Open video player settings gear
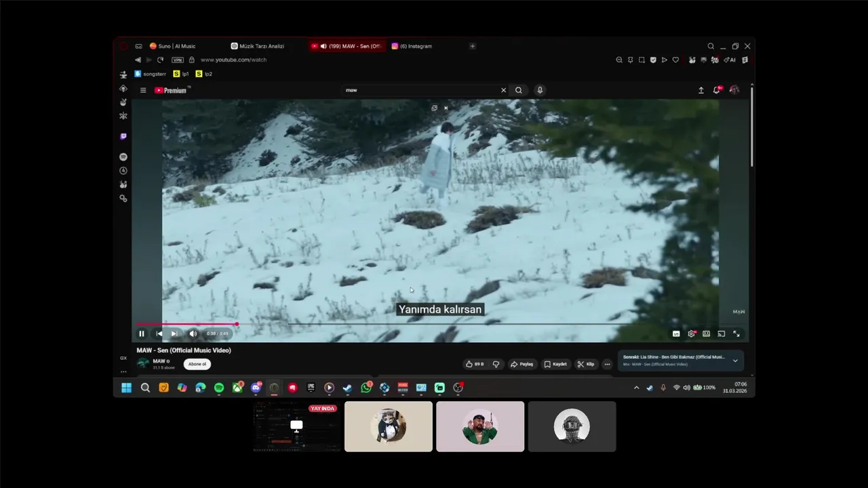 [x=691, y=333]
